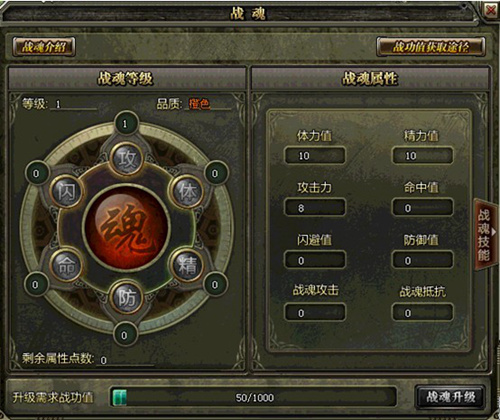Select the 精 energy orb

187,265
